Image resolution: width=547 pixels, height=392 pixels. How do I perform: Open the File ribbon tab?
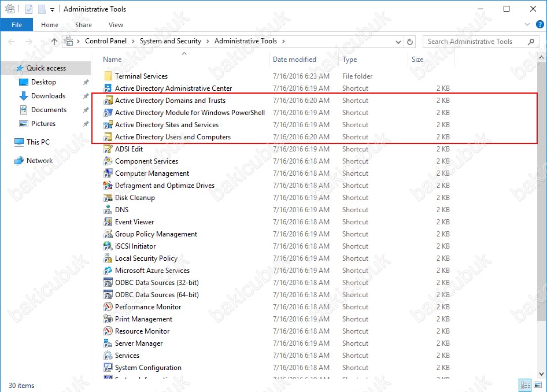pos(17,25)
